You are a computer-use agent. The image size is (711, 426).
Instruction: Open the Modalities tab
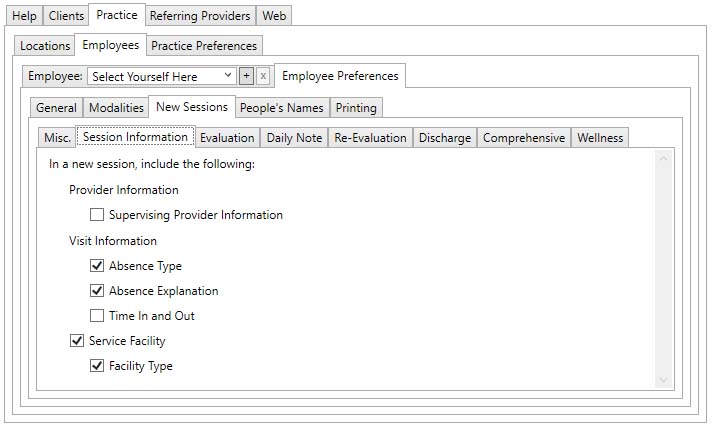pyautogui.click(x=116, y=108)
